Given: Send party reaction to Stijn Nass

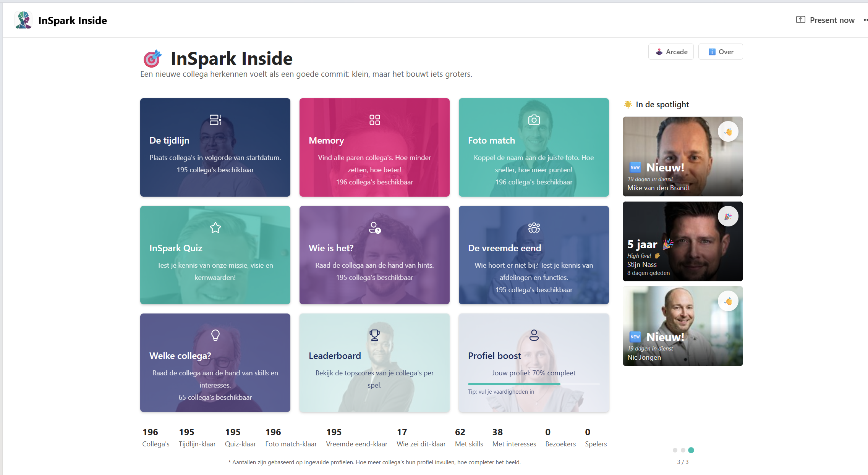Looking at the screenshot, I should (x=728, y=216).
